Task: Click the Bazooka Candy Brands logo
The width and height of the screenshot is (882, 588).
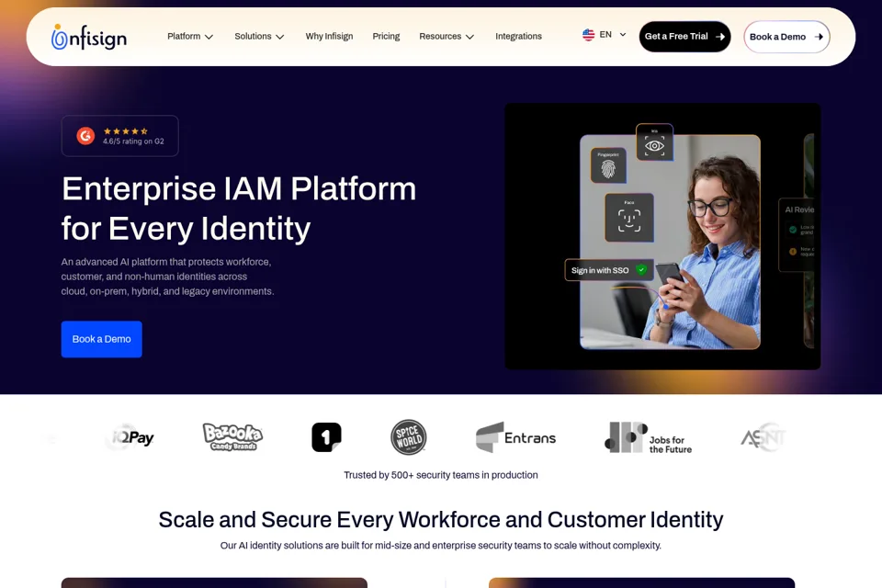Action: click(x=232, y=436)
